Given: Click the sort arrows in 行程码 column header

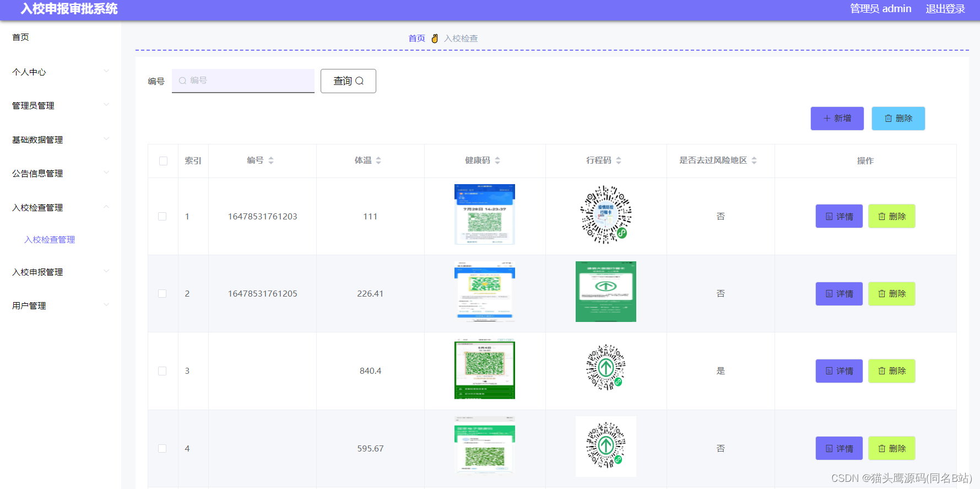Looking at the screenshot, I should [619, 160].
